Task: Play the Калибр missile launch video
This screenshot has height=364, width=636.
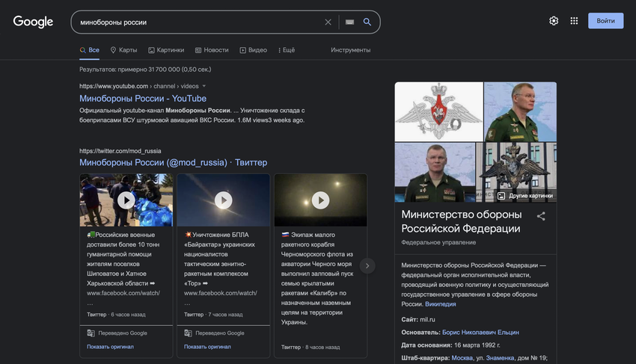Action: pos(320,200)
